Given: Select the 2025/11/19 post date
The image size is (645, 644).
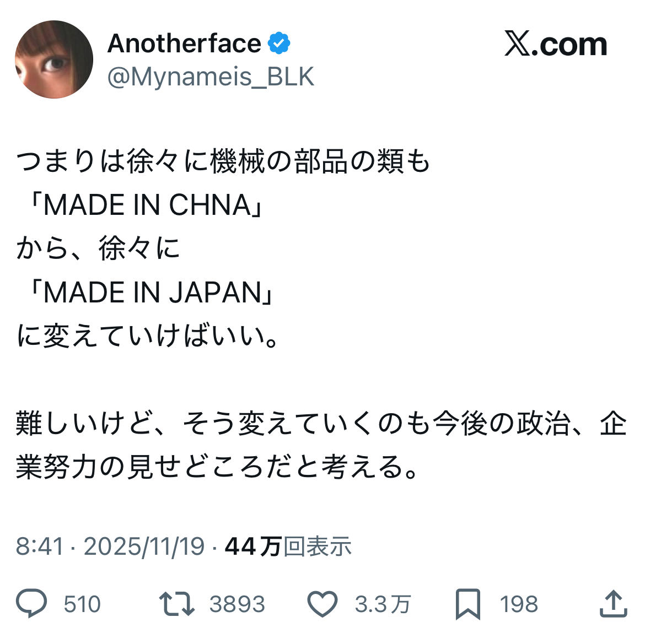Looking at the screenshot, I should 144,546.
